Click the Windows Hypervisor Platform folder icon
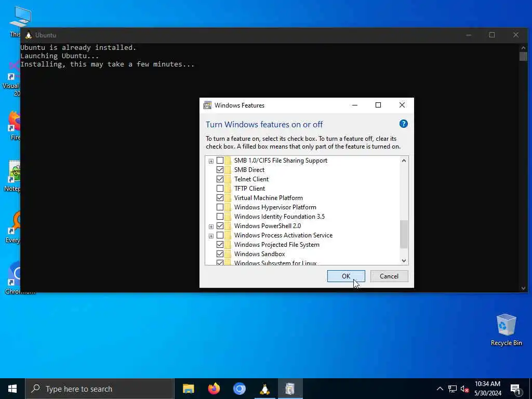The image size is (532, 399). point(228,207)
